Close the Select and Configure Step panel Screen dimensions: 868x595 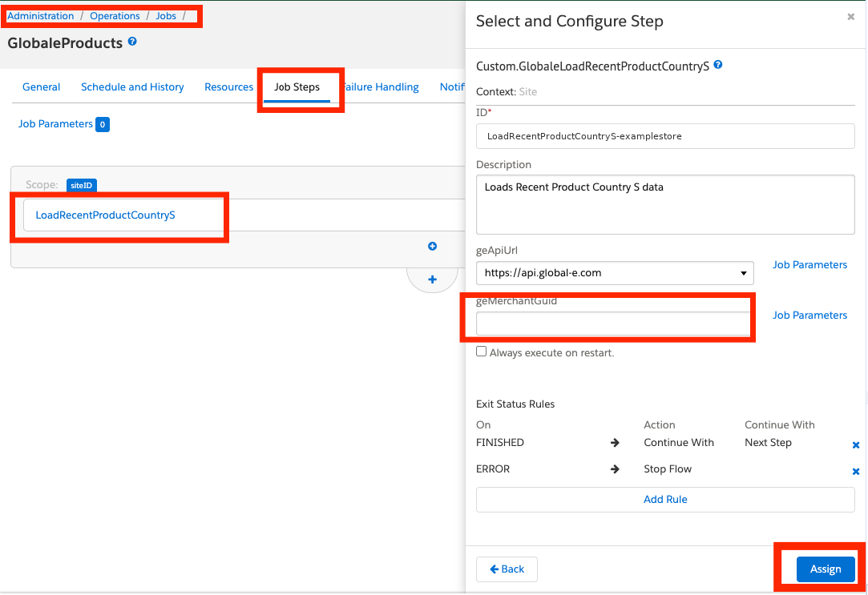(x=851, y=17)
